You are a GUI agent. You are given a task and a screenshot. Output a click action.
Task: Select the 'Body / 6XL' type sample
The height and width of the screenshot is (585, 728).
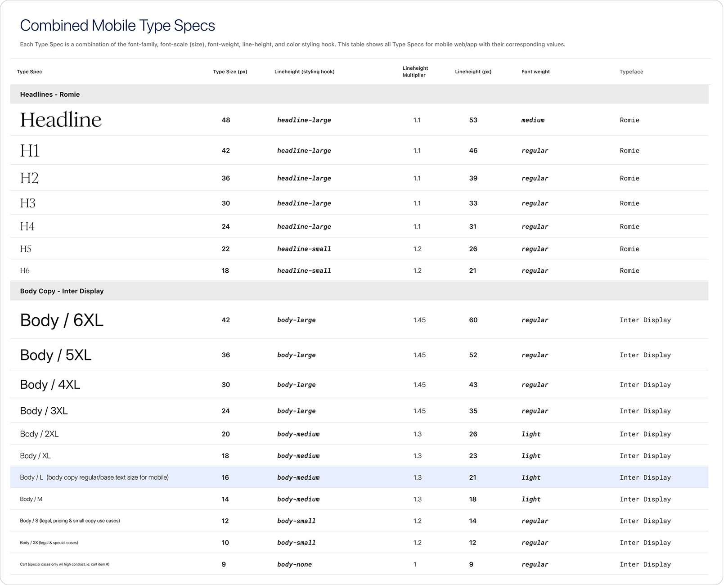62,320
